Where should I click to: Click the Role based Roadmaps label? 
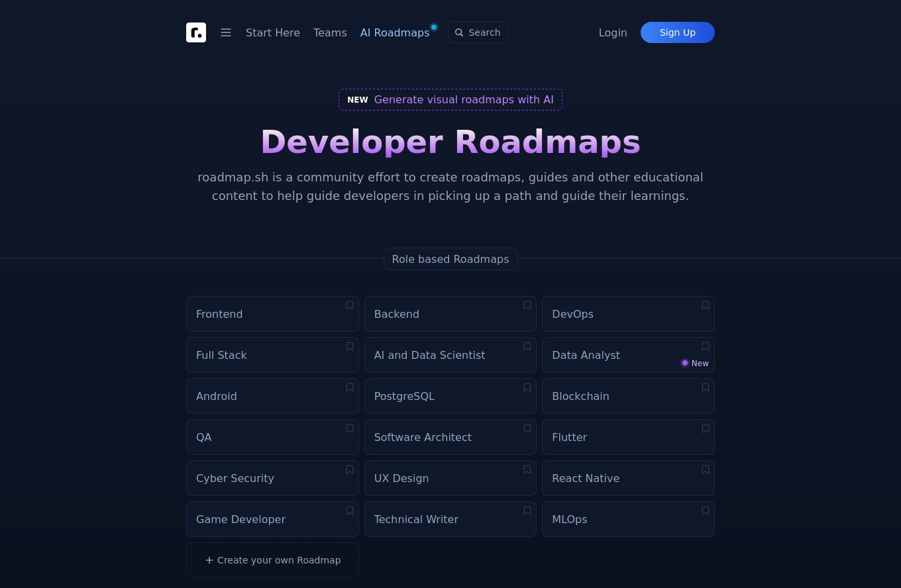pos(450,259)
